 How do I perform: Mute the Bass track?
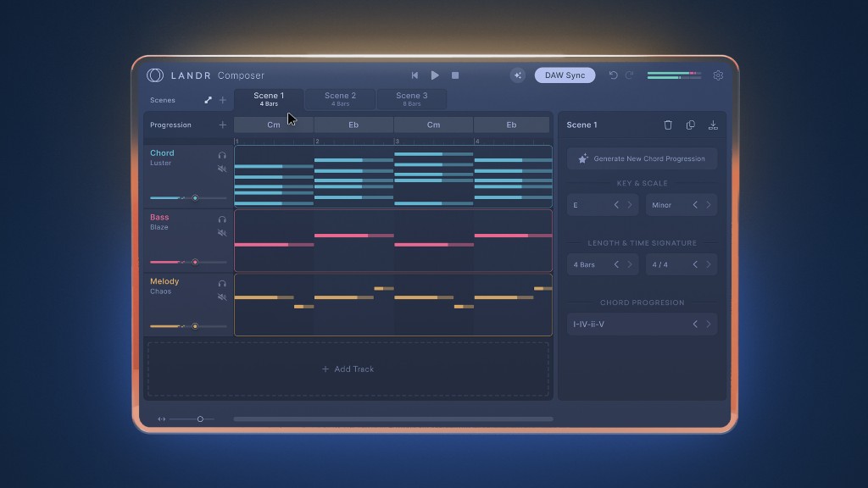click(x=222, y=232)
